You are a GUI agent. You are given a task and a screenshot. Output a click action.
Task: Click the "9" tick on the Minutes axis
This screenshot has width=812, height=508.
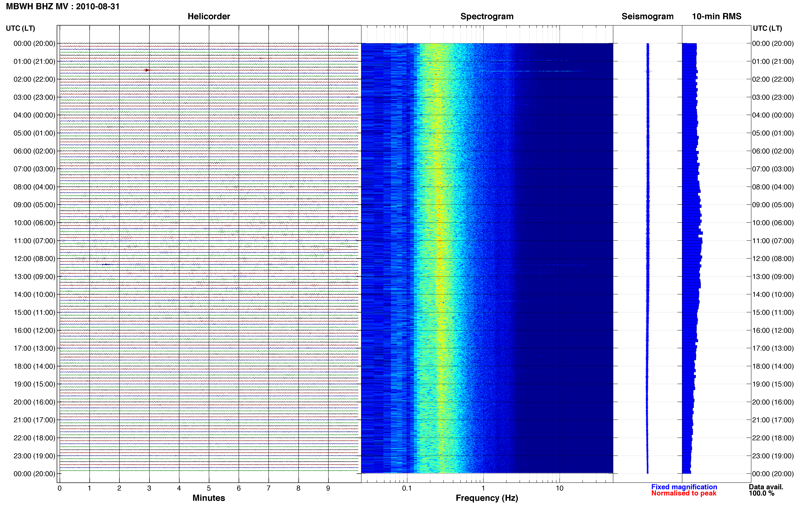[328, 488]
